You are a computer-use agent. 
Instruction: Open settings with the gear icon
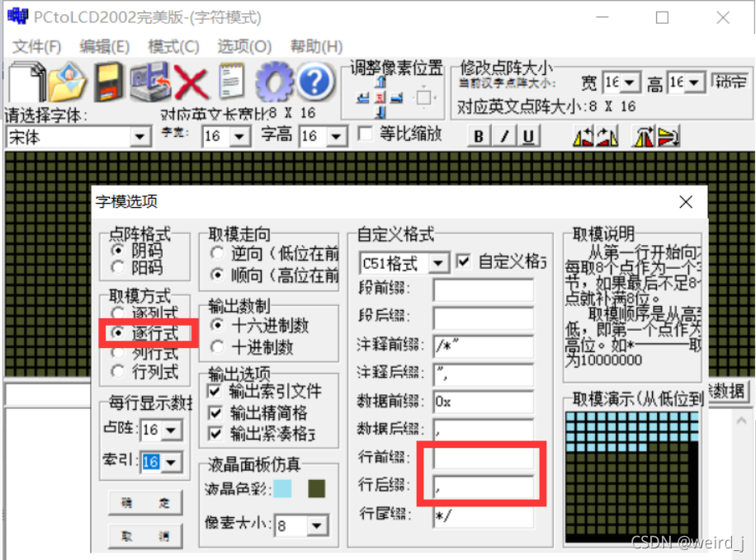click(x=273, y=82)
